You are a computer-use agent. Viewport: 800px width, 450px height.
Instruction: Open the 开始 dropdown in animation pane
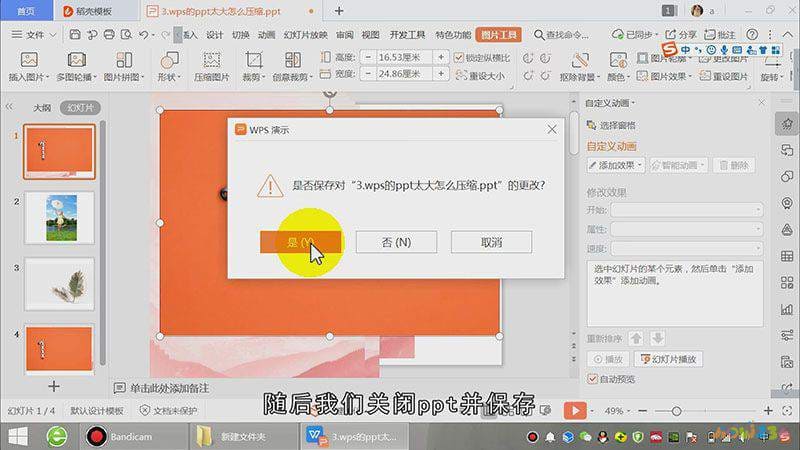(x=687, y=210)
